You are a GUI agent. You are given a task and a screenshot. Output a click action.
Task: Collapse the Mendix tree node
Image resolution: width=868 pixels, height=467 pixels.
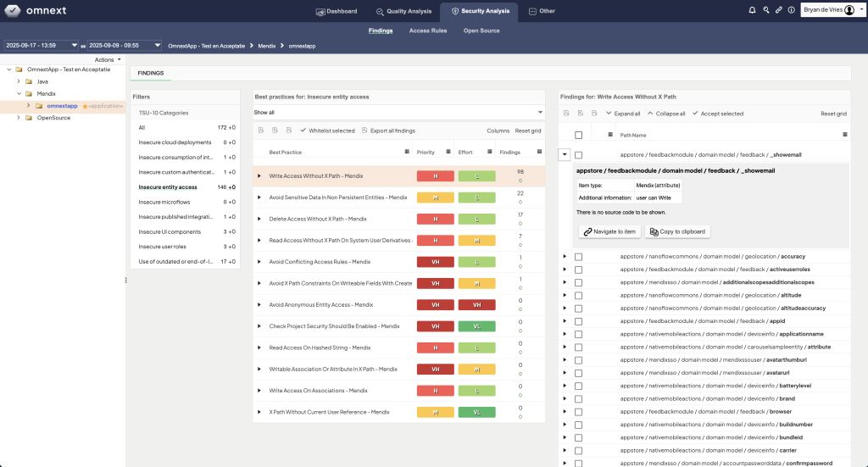19,93
